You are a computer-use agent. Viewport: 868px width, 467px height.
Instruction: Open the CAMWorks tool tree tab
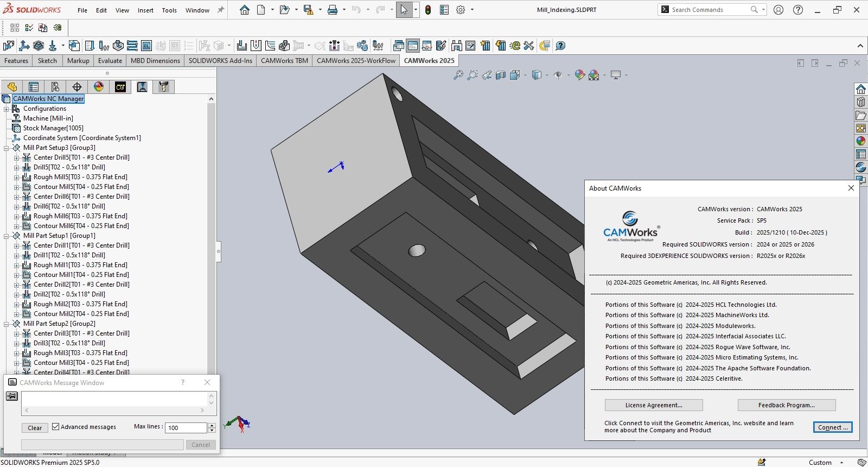[x=163, y=87]
